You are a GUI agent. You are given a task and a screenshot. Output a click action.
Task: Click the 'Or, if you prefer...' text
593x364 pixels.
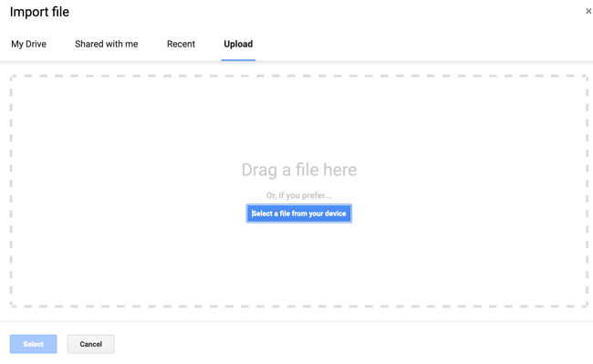[x=298, y=195]
